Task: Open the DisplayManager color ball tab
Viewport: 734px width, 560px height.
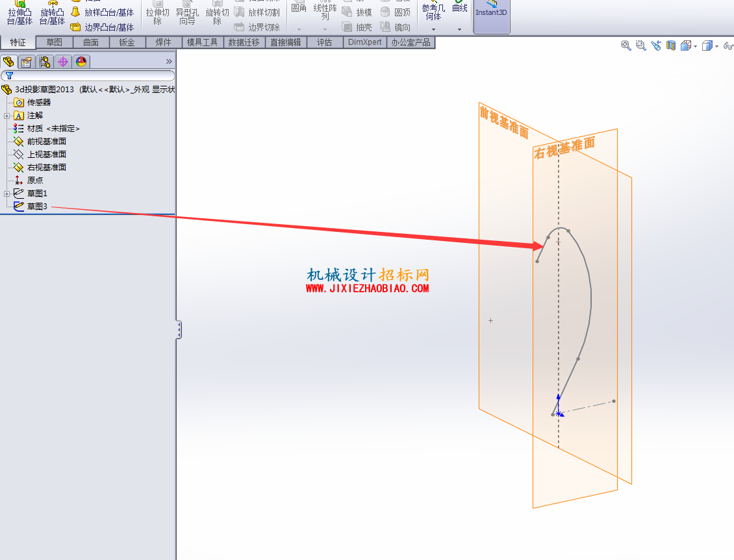Action: [x=81, y=62]
